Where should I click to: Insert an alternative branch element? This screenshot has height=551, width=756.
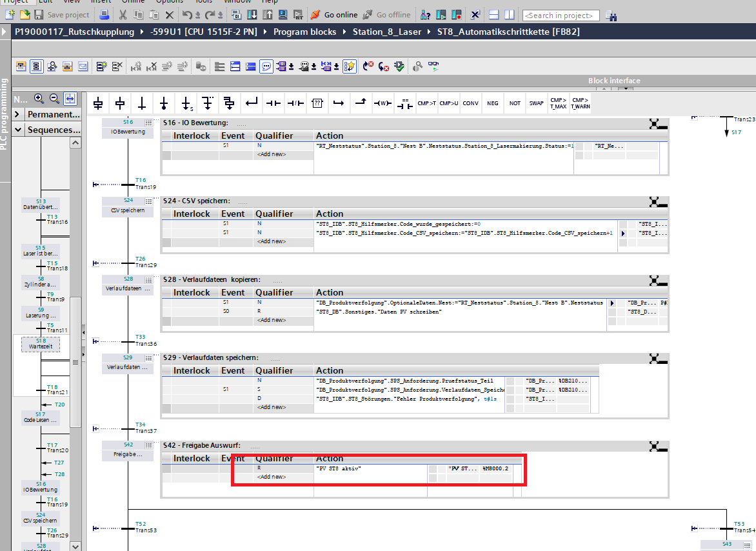[x=208, y=103]
